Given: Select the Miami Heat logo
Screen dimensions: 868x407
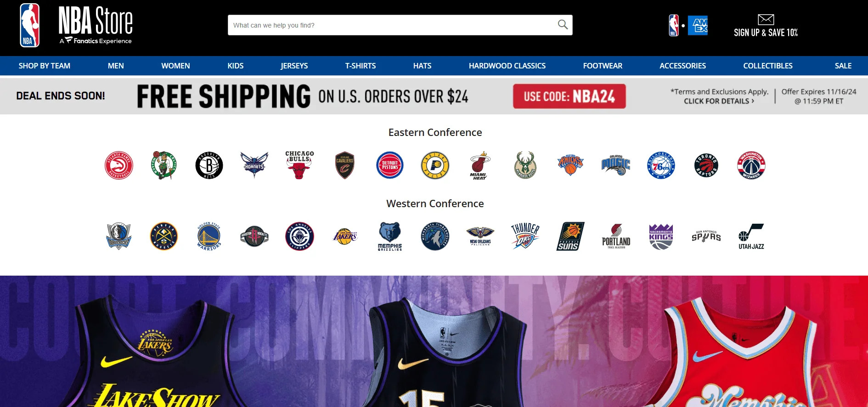Looking at the screenshot, I should pyautogui.click(x=480, y=165).
